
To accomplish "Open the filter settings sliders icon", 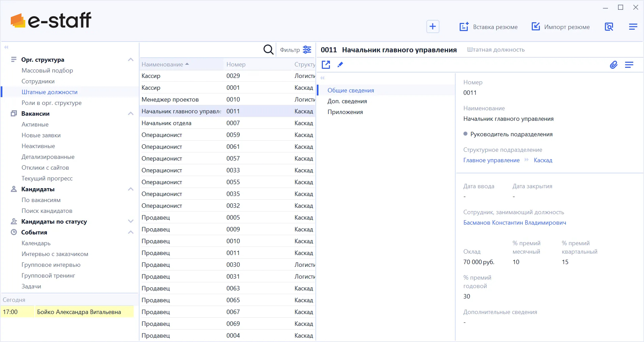I will pyautogui.click(x=307, y=50).
